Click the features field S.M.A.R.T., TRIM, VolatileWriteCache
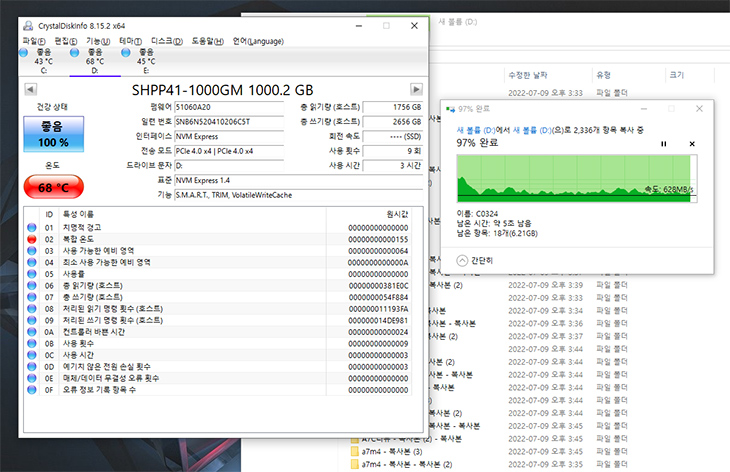This screenshot has height=472, width=730. (x=298, y=195)
